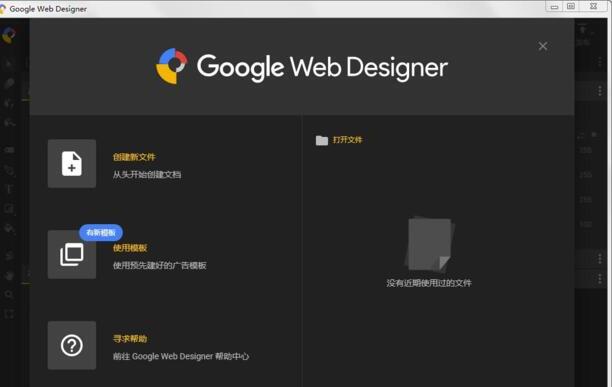Screen dimensions: 612x387
Task: Click the question mark help icon tile
Action: [x=72, y=345]
